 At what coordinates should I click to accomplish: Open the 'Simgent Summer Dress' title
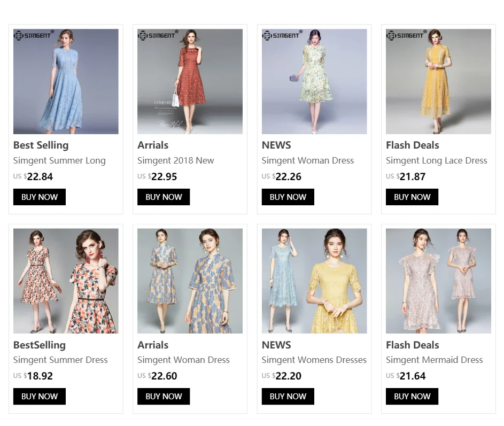click(x=60, y=360)
